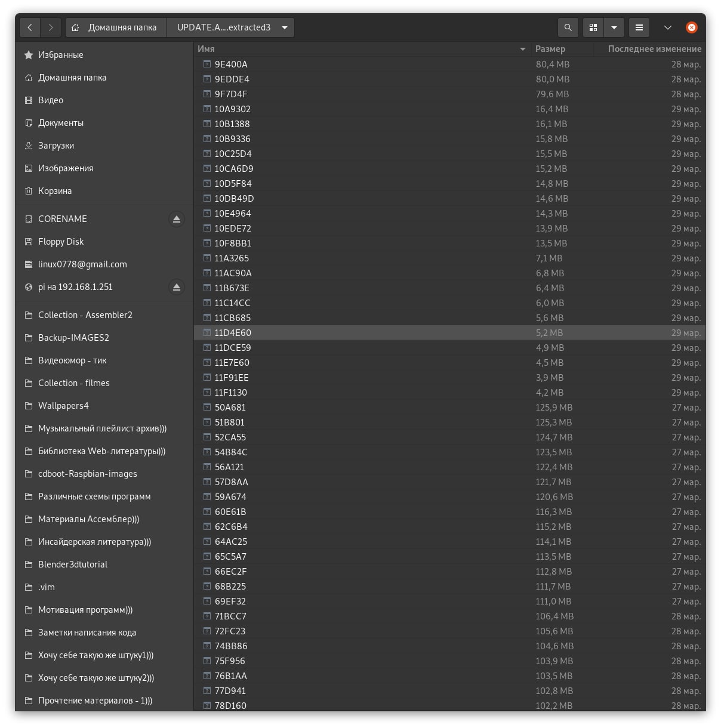Open bookmark Collection - filmes

pyautogui.click(x=104, y=383)
